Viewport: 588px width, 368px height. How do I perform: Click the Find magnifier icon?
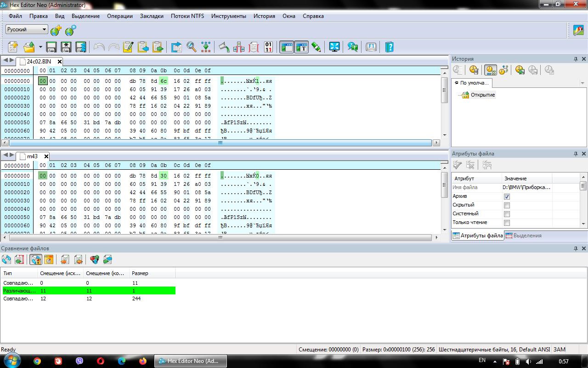click(x=192, y=47)
